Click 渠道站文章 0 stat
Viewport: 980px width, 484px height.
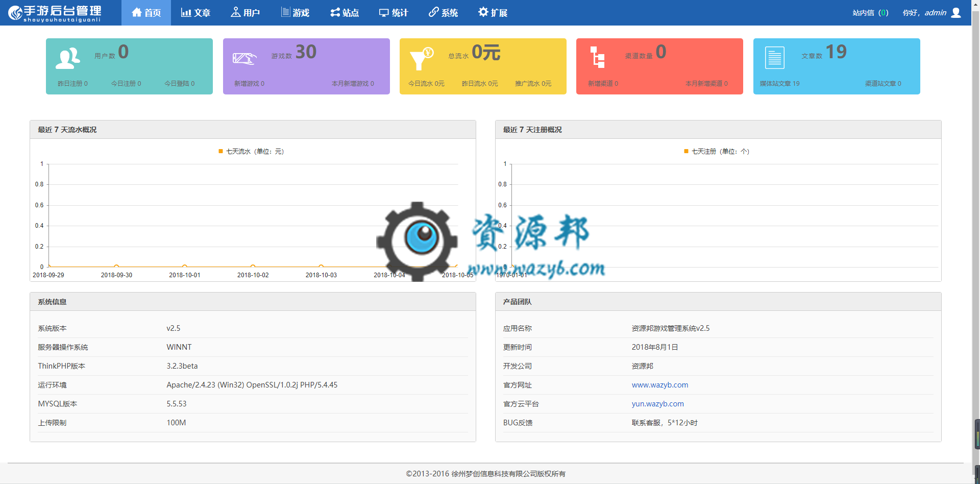tap(883, 83)
